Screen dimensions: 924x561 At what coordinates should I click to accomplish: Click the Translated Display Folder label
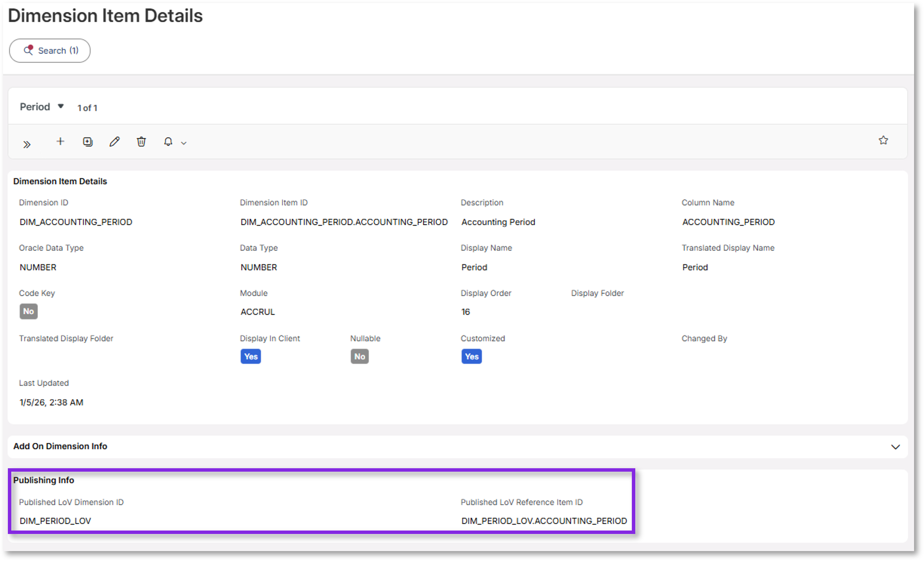(x=66, y=339)
